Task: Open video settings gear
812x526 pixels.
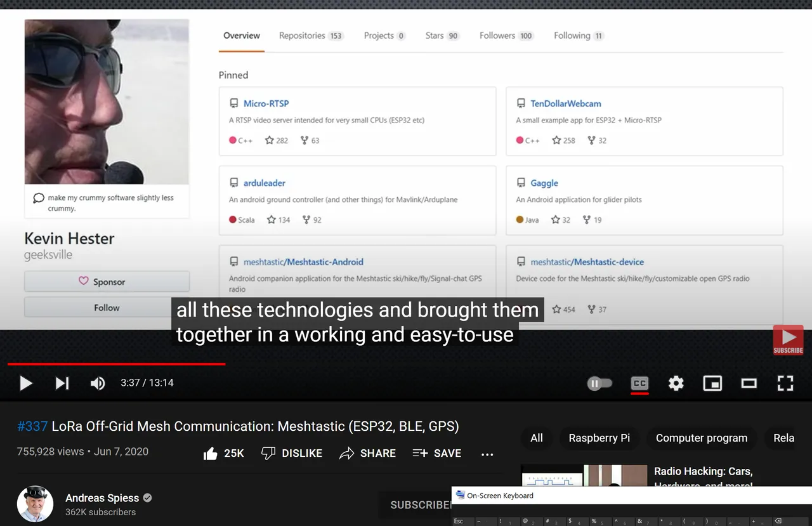Action: click(x=676, y=383)
